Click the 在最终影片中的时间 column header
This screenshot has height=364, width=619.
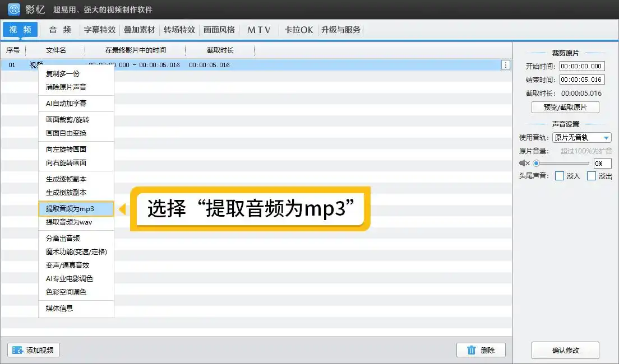click(x=136, y=50)
